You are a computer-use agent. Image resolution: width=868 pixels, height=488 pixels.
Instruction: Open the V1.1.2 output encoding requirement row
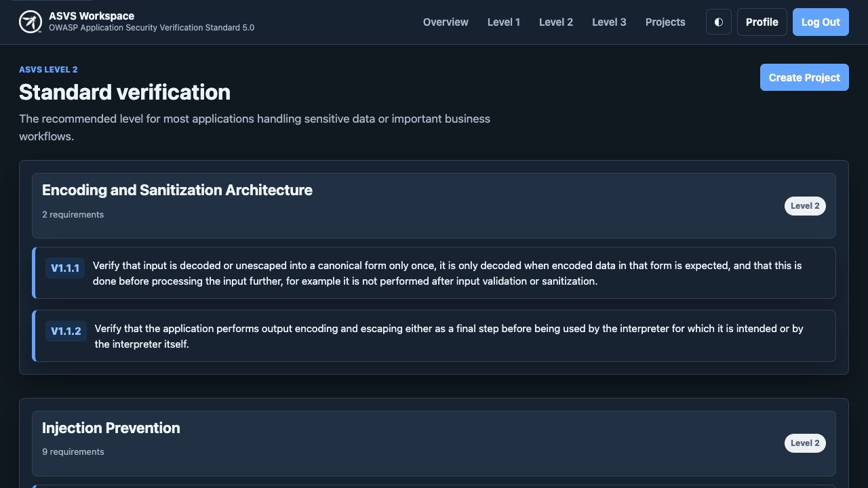434,336
